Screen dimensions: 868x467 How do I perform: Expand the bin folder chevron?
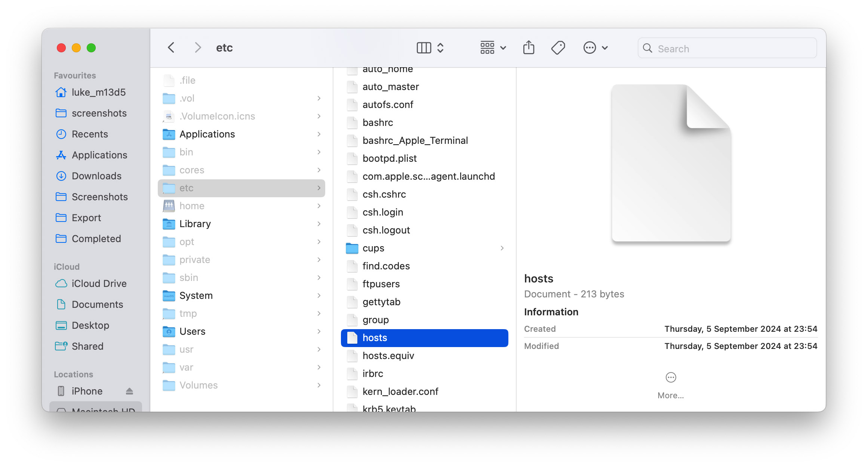pyautogui.click(x=320, y=152)
